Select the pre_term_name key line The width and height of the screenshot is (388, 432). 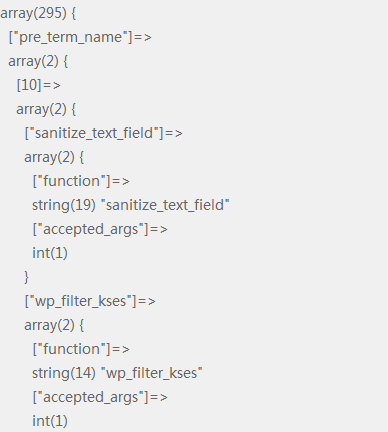[x=80, y=37]
